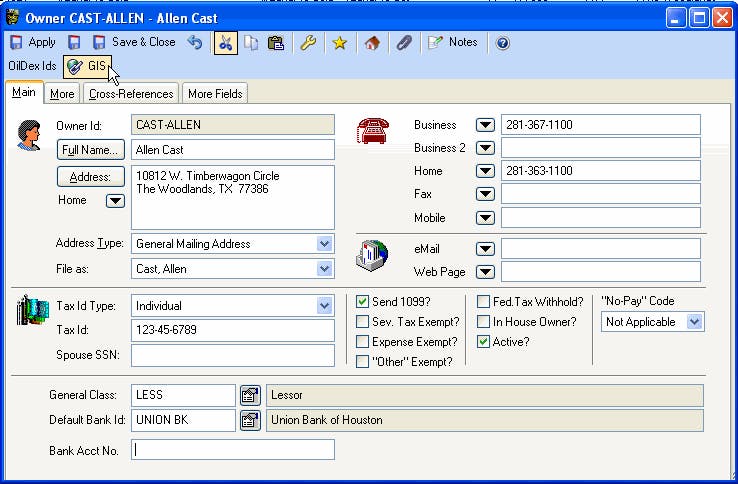Viewport: 738px width, 484px height.
Task: Click the eMail input field
Action: pyautogui.click(x=601, y=249)
